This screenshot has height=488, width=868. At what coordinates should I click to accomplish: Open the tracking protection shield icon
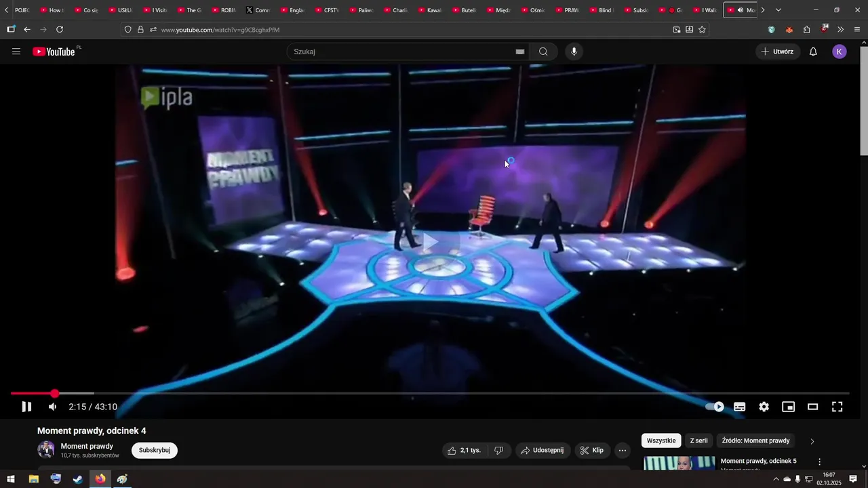tap(127, 29)
